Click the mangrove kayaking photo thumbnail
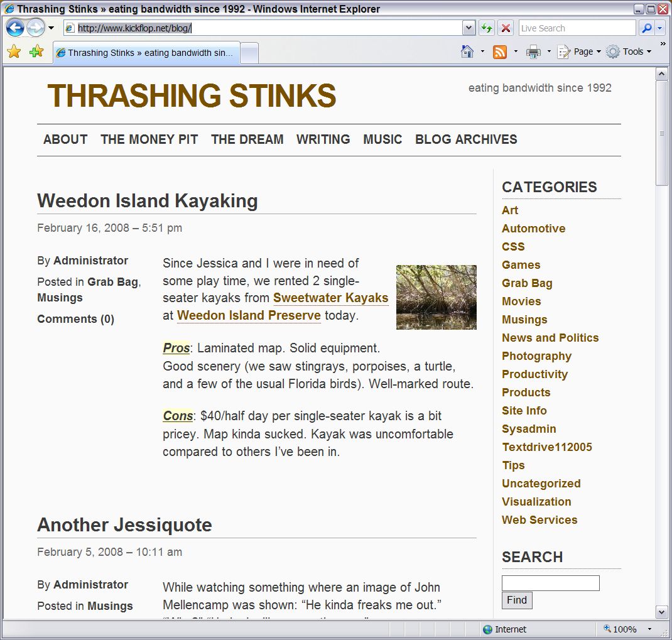The height and width of the screenshot is (640, 672). [436, 297]
